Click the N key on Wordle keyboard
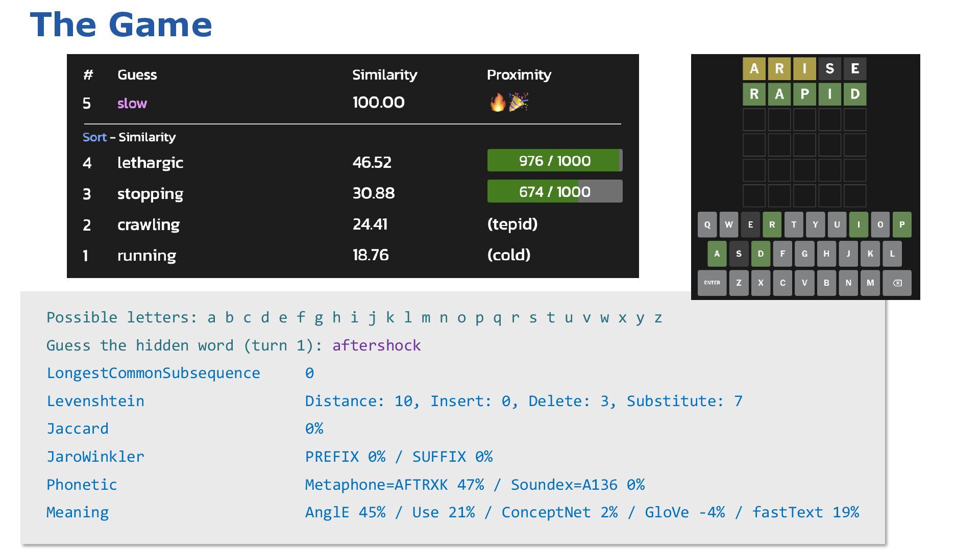 click(x=848, y=283)
